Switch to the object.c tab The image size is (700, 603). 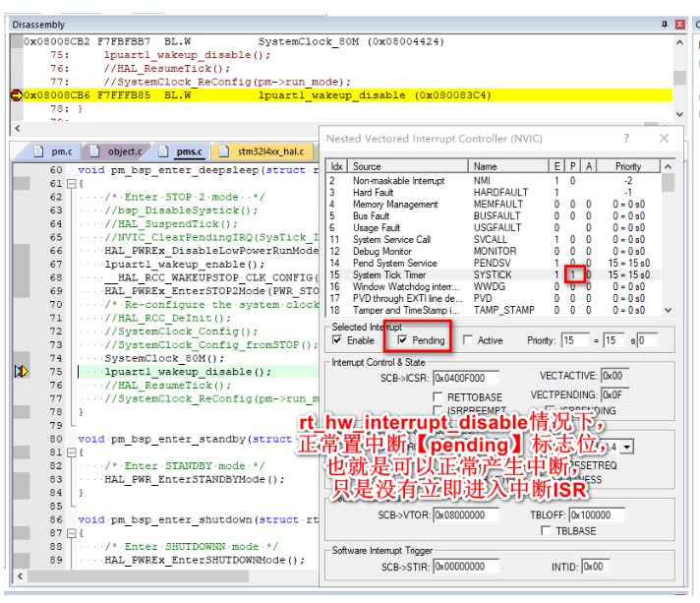(125, 151)
